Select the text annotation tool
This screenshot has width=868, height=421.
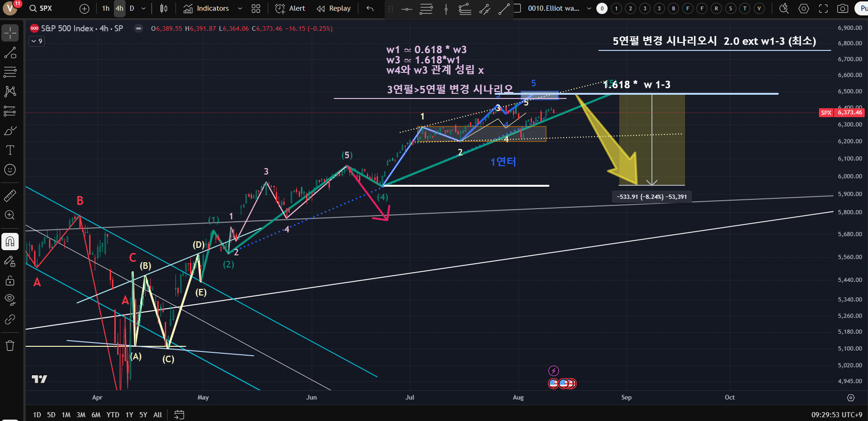[x=10, y=150]
